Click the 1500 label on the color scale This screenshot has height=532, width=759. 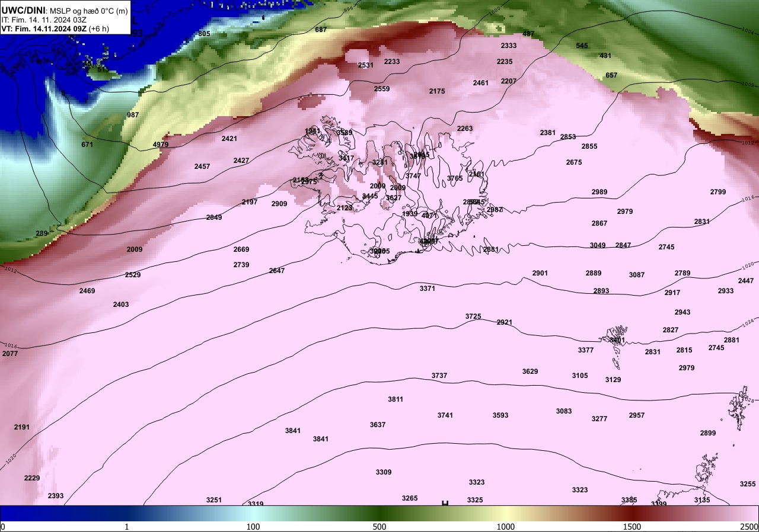pyautogui.click(x=632, y=527)
